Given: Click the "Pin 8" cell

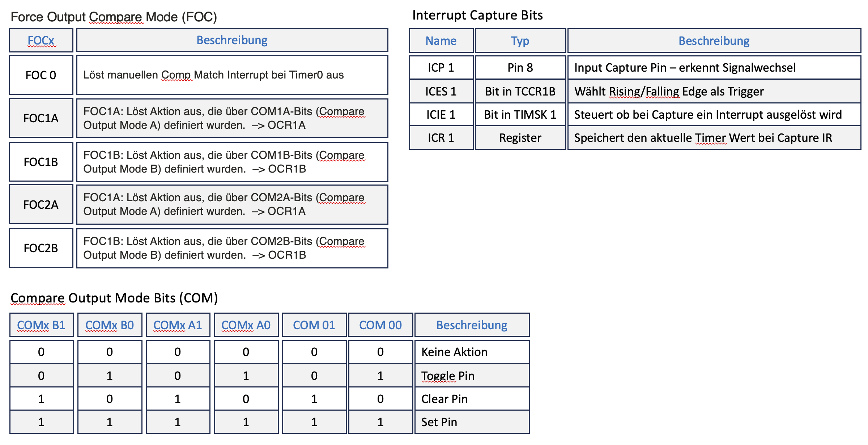Looking at the screenshot, I should 520,68.
